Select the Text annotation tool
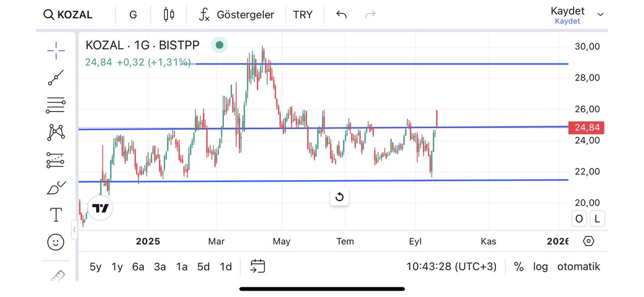The height and width of the screenshot is (297, 644). point(56,215)
